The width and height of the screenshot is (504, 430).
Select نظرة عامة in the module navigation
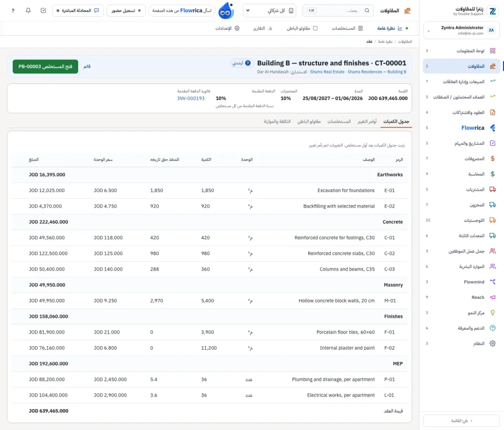[390, 28]
